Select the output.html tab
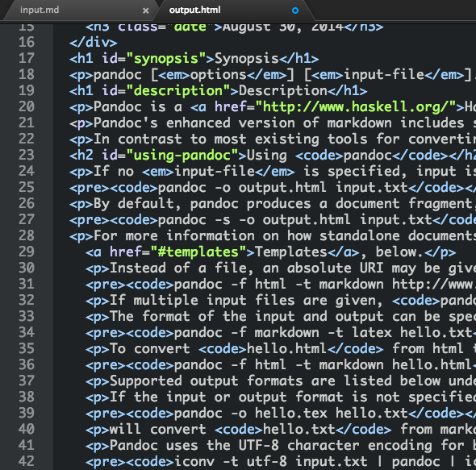The width and height of the screenshot is (476, 470). click(x=194, y=10)
